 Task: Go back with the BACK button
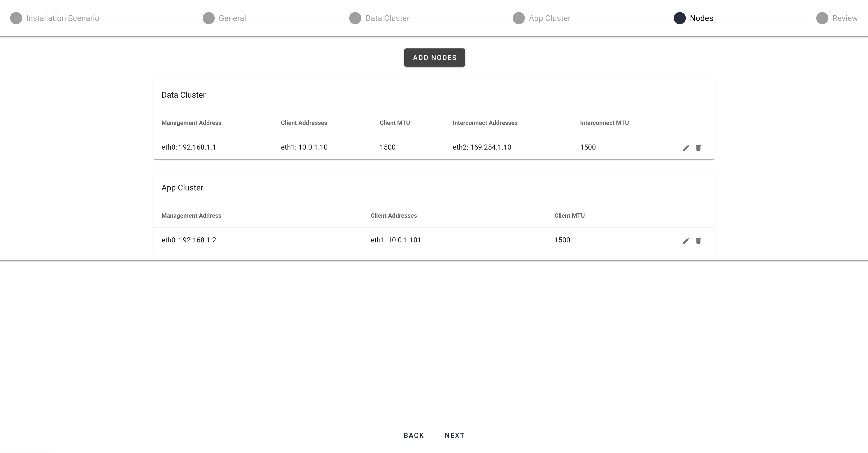point(414,436)
